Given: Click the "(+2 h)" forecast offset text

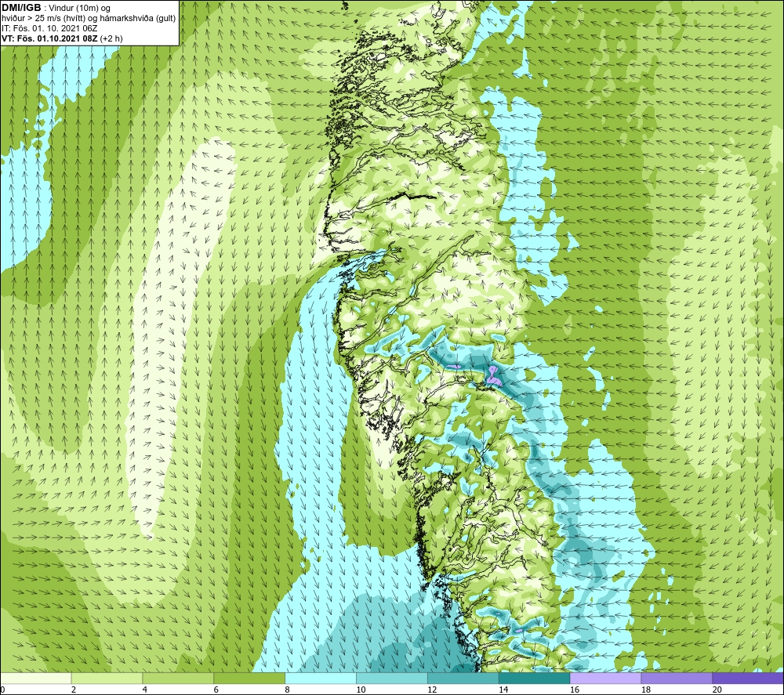Looking at the screenshot, I should [111, 38].
